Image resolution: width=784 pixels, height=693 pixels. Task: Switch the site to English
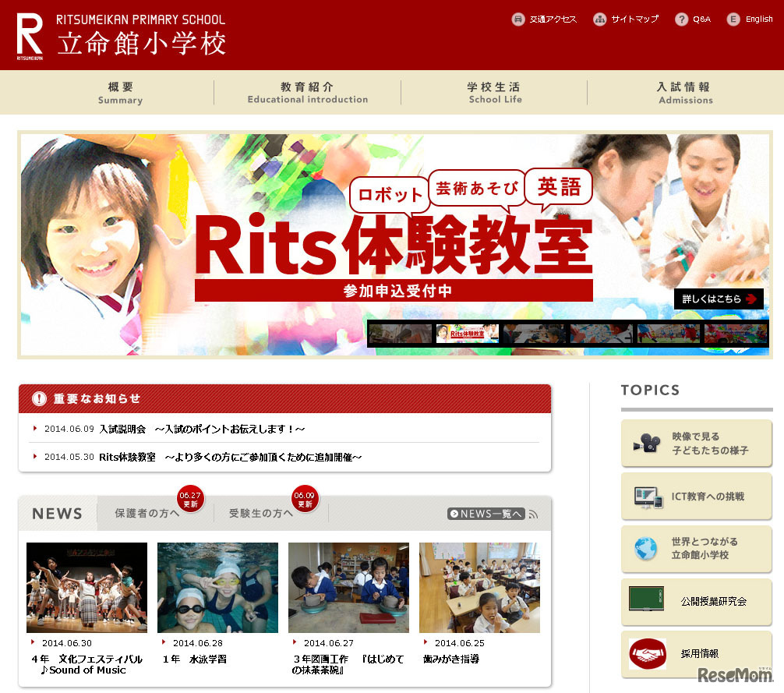(x=759, y=19)
